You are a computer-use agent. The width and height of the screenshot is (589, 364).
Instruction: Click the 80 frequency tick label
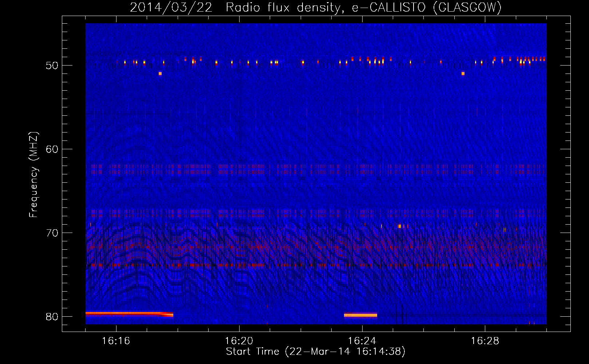click(x=52, y=317)
